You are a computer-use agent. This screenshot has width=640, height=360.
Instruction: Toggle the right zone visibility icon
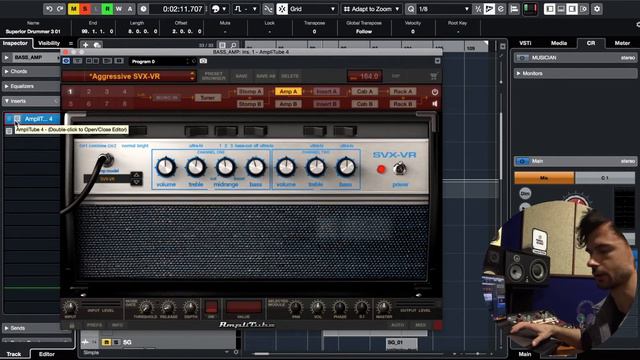(x=572, y=9)
